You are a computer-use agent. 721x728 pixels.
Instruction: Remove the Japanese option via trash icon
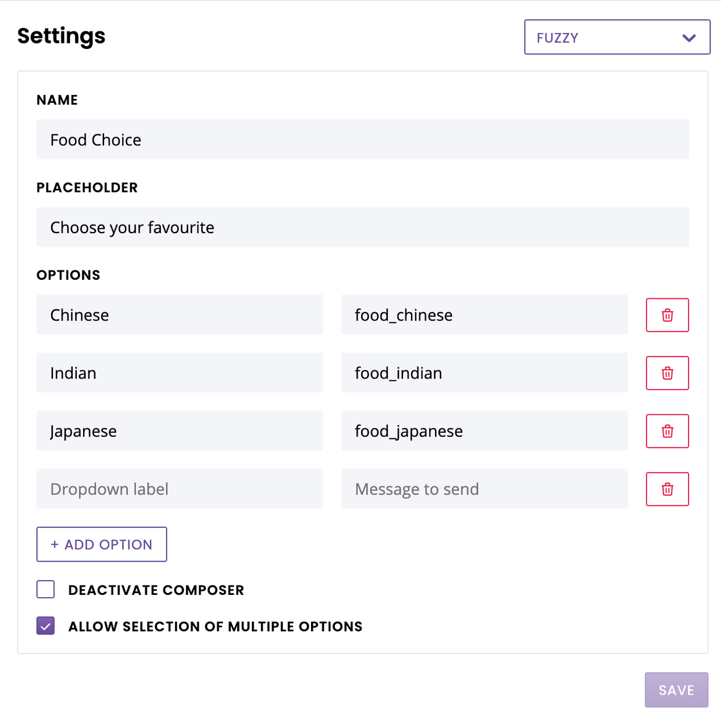coord(667,431)
